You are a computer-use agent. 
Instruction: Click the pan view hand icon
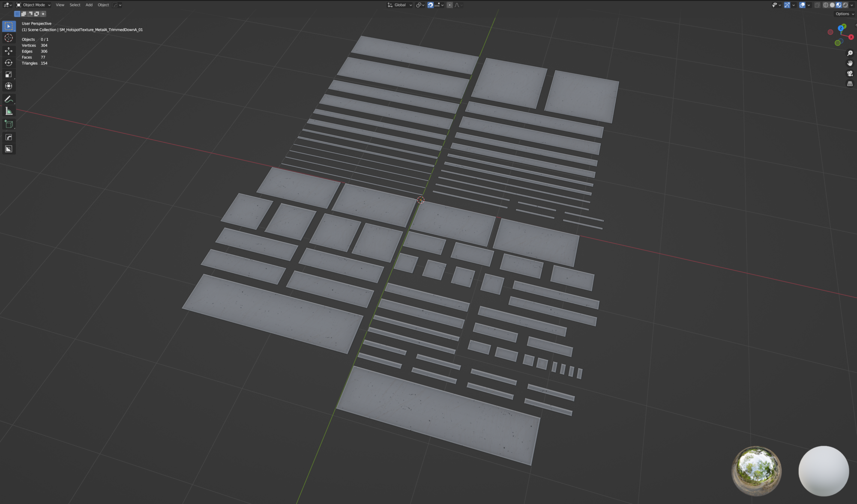click(850, 63)
